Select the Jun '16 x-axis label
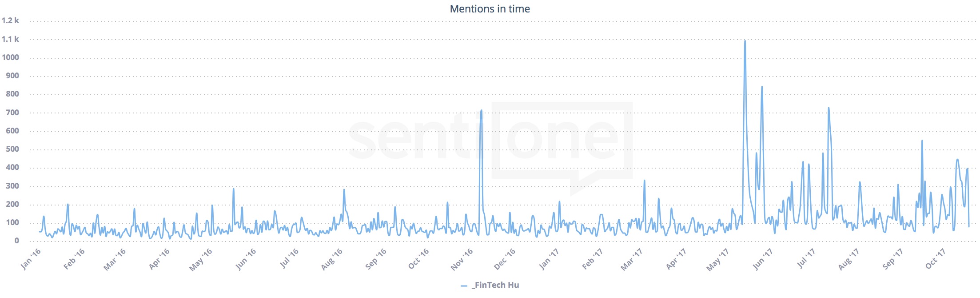This screenshot has height=298, width=980. click(246, 258)
